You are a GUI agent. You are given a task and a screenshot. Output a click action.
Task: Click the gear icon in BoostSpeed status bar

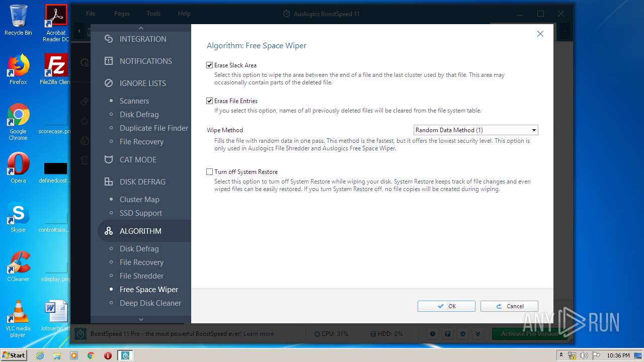click(x=463, y=334)
